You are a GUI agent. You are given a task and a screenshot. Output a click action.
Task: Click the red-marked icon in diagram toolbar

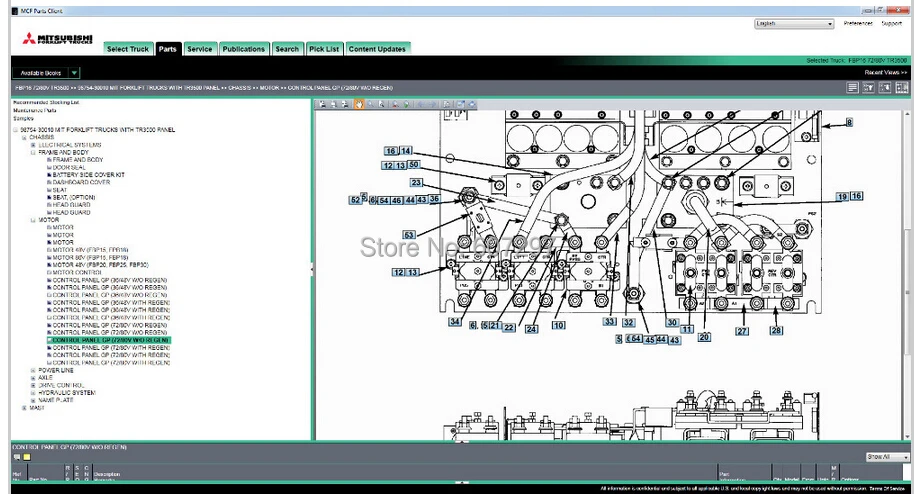click(x=395, y=104)
